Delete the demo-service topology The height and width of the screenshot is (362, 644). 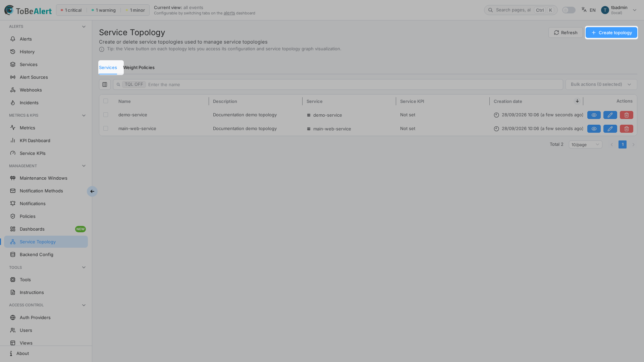pos(627,115)
